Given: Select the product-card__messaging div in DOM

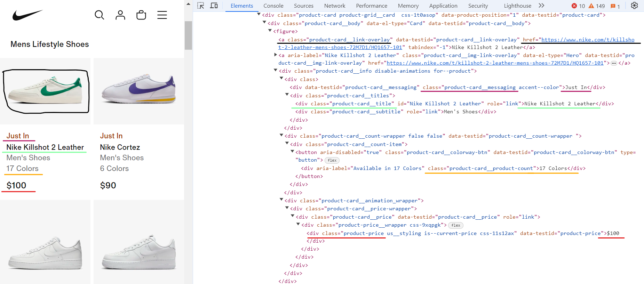Looking at the screenshot, I should tap(447, 87).
